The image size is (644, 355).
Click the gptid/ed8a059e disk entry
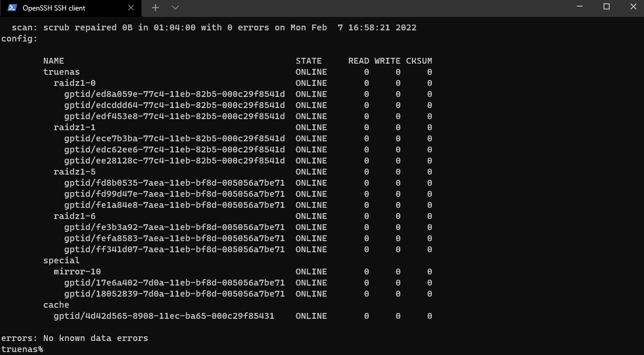tap(175, 94)
